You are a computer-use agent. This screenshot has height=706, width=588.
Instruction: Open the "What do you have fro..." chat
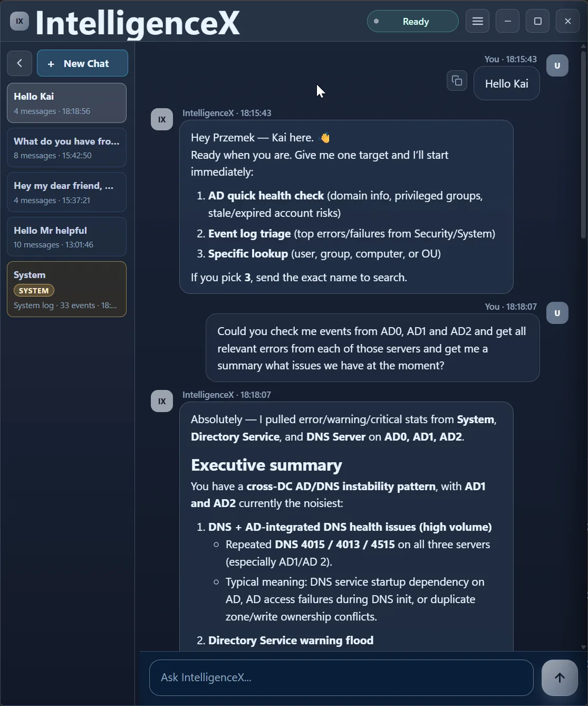66,148
